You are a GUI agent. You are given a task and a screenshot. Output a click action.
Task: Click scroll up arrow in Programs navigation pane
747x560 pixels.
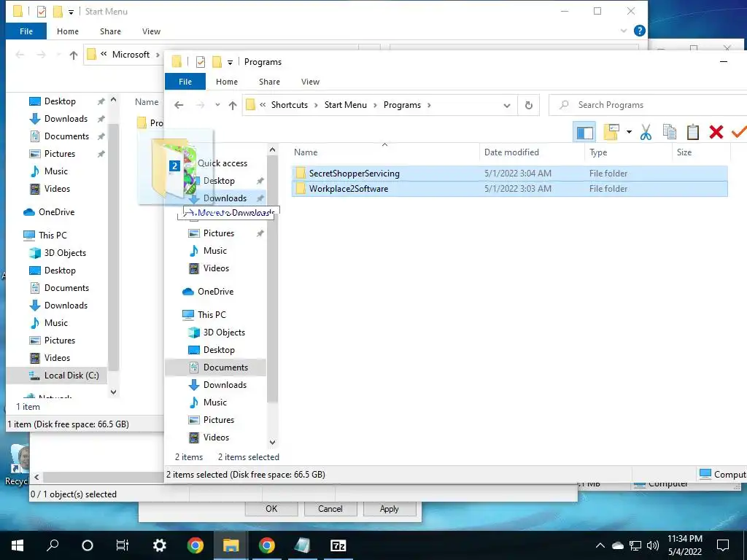(x=273, y=150)
